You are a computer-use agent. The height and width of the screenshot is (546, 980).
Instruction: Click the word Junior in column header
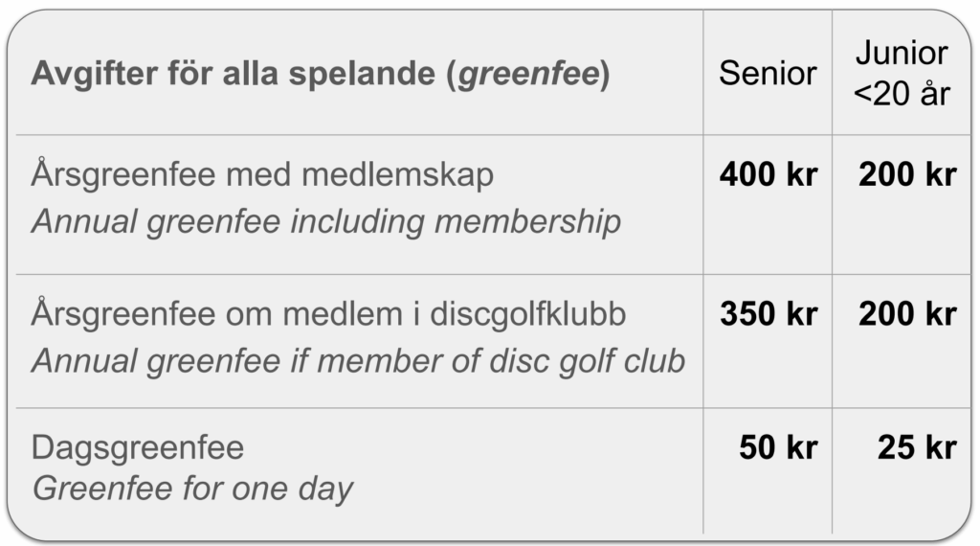click(x=902, y=53)
